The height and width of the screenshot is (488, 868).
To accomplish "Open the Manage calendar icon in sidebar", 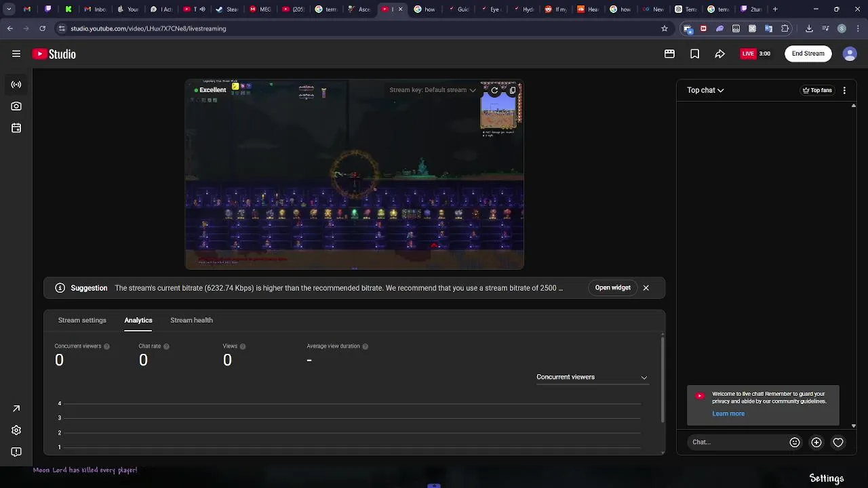I will [x=16, y=128].
